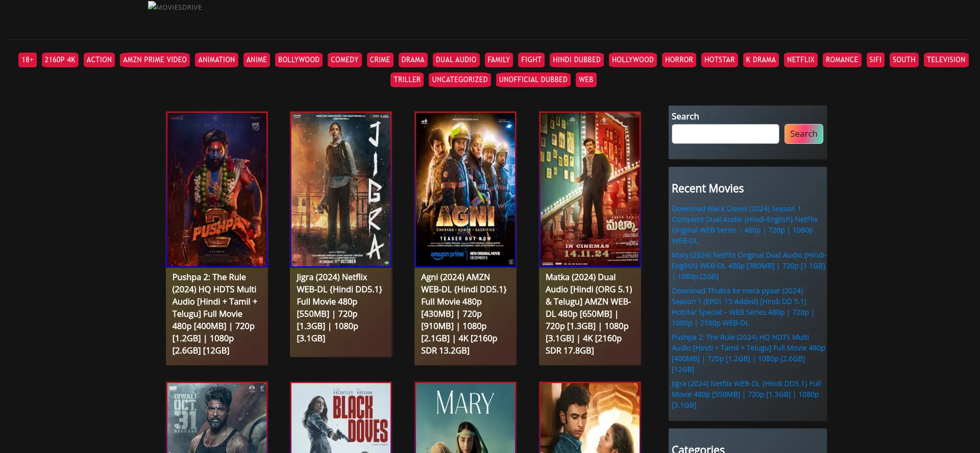The image size is (980, 453).
Task: Open the MoviesDrive site logo
Action: click(x=175, y=7)
